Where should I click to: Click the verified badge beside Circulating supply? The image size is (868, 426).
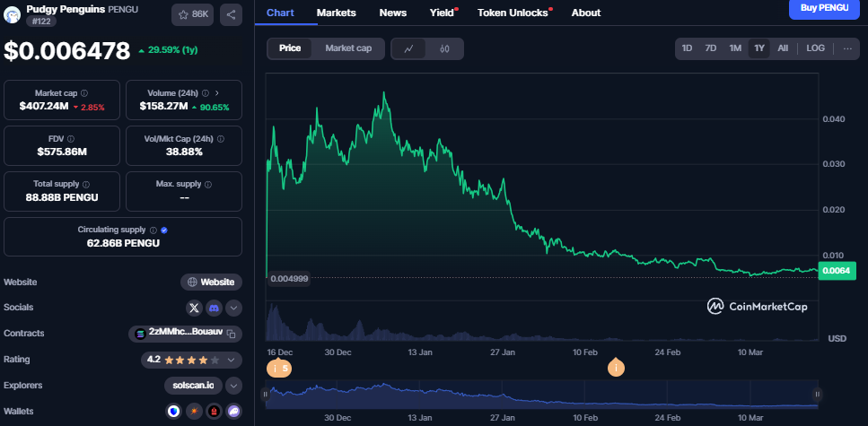[x=164, y=230]
